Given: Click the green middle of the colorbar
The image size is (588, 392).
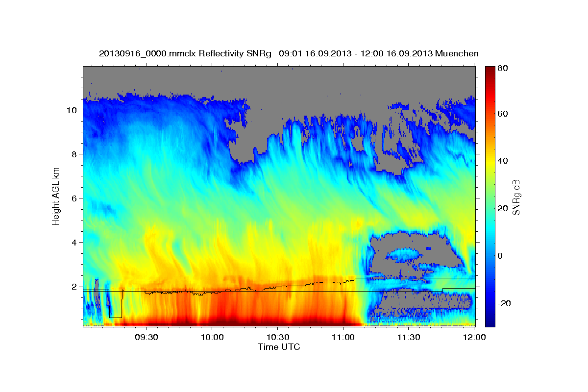Looking at the screenshot, I should click(490, 197).
